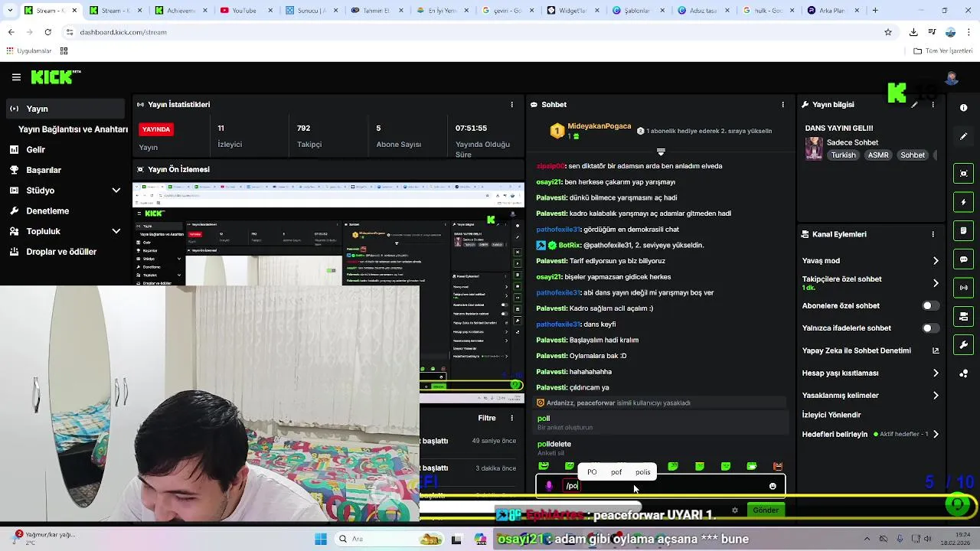Click the Kick beta logo
This screenshot has width=980, height=551.
pos(56,77)
